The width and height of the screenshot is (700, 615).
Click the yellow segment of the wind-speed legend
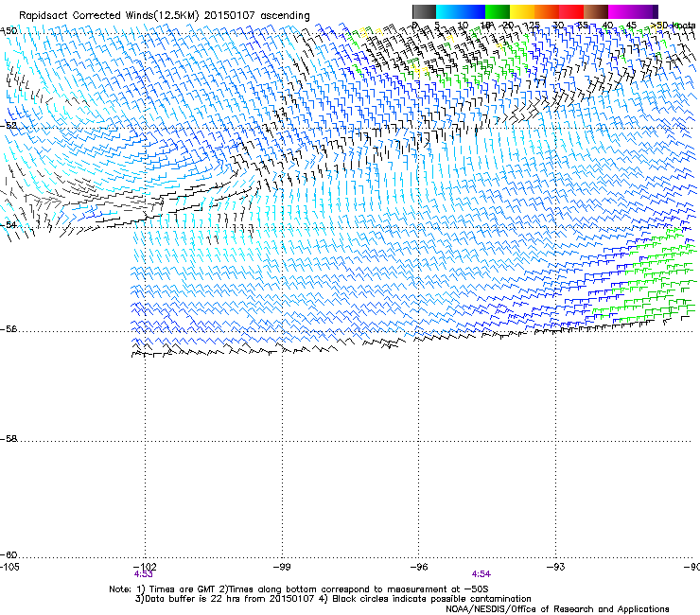pos(522,11)
